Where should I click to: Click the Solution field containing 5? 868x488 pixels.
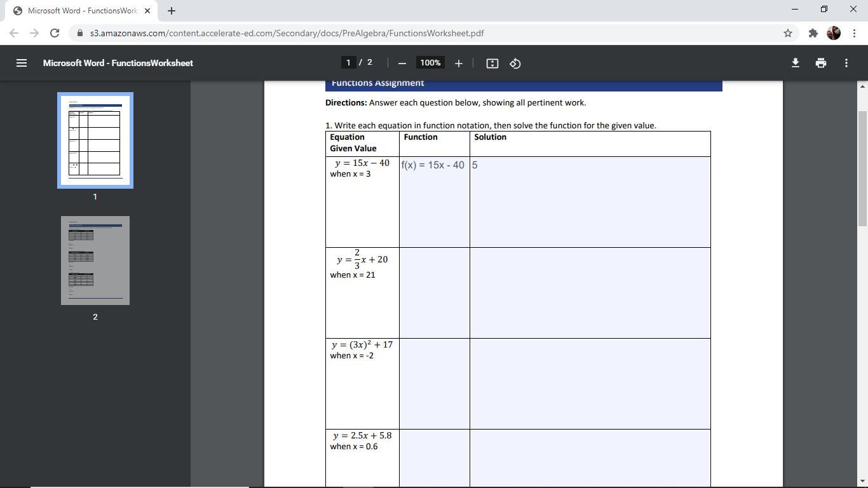[x=590, y=202]
